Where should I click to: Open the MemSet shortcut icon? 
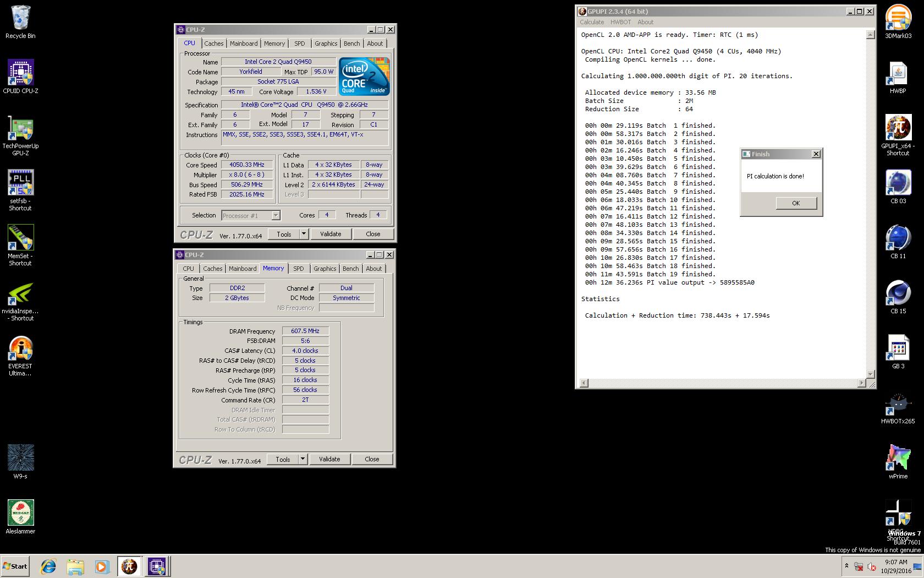20,246
